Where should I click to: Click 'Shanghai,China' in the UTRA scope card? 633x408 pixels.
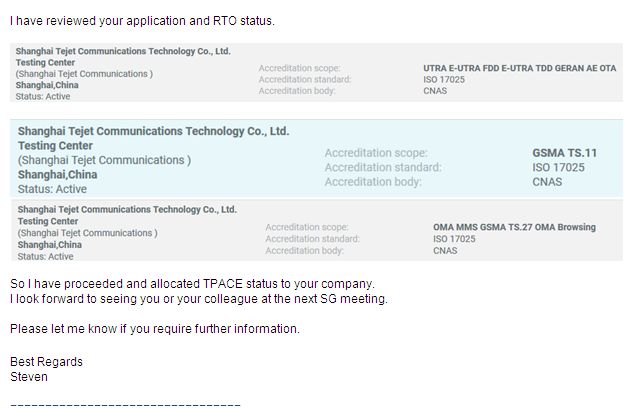(47, 85)
